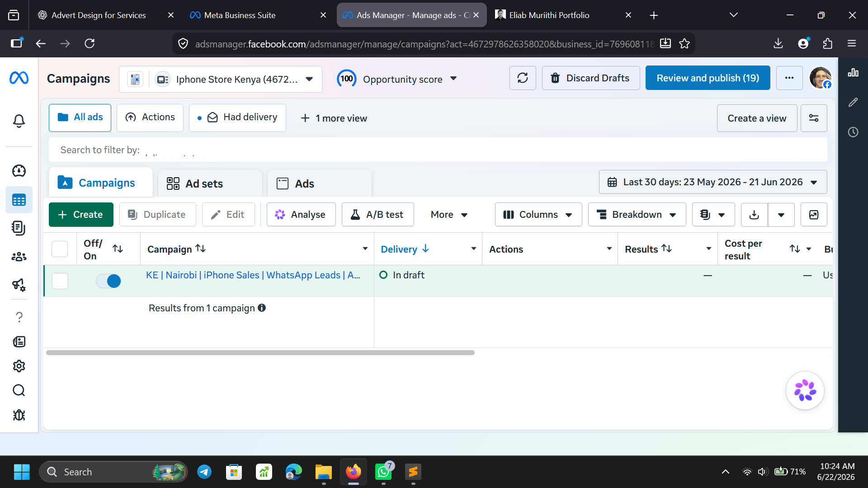Open Ads reporting icon in sidebar
The image size is (868, 488).
(19, 228)
